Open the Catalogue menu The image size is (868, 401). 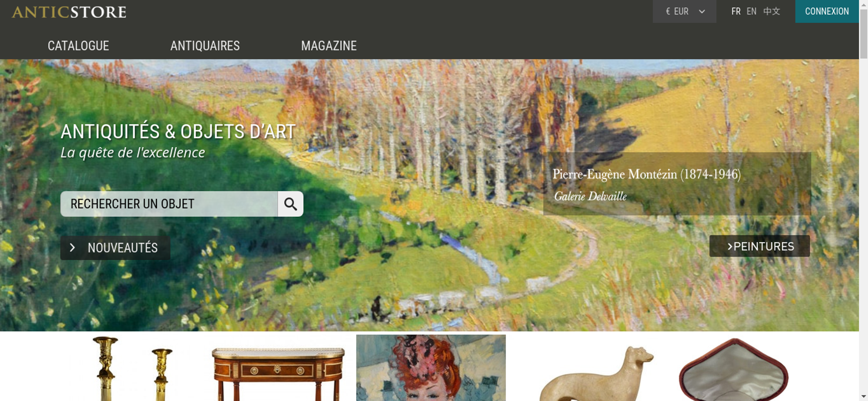pyautogui.click(x=78, y=46)
